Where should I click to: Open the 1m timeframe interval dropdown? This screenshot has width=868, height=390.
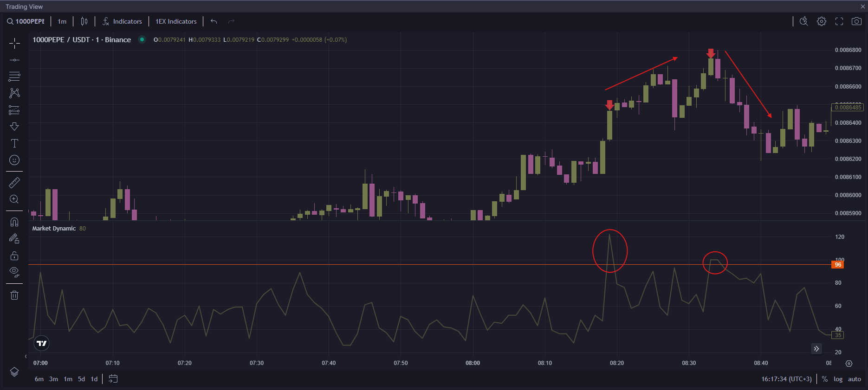(x=62, y=21)
